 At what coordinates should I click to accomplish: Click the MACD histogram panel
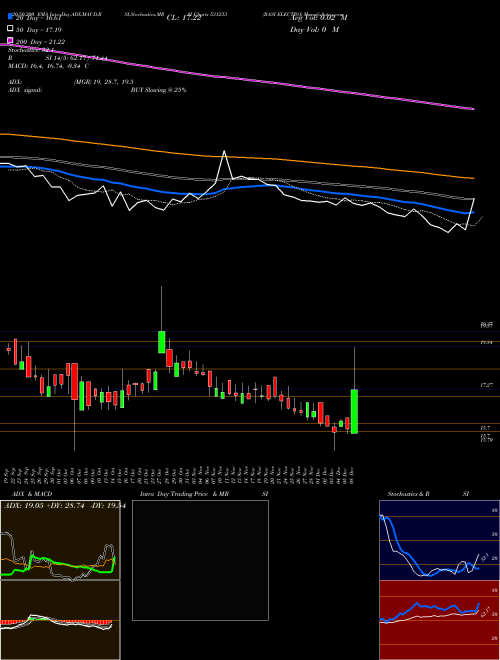60,620
